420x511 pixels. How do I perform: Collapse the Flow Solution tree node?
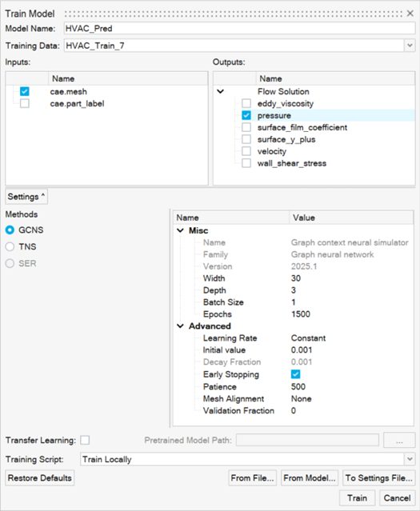click(x=221, y=92)
